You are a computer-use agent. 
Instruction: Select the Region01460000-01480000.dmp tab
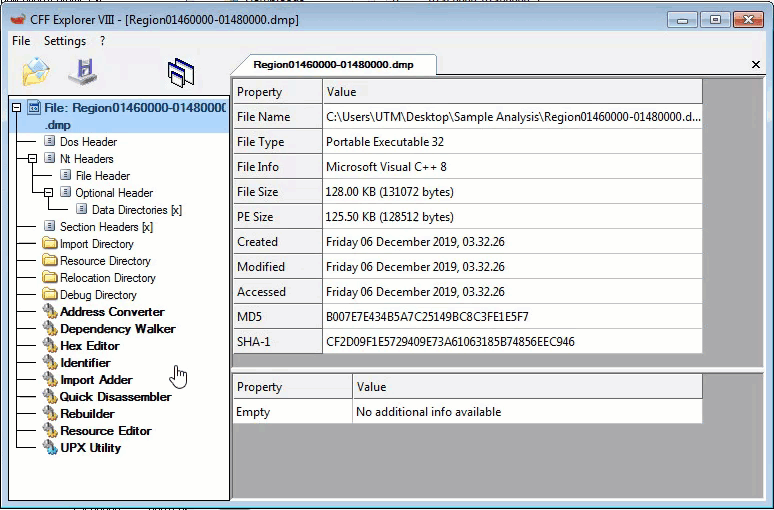pos(333,65)
